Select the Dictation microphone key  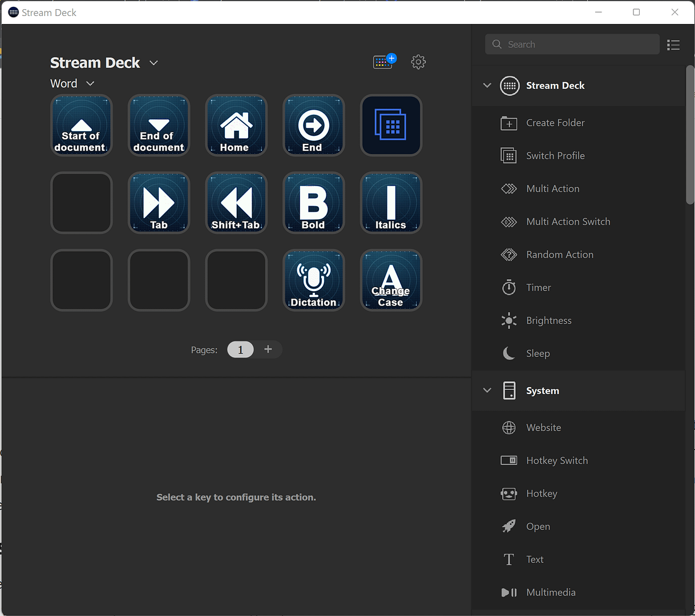coord(314,280)
